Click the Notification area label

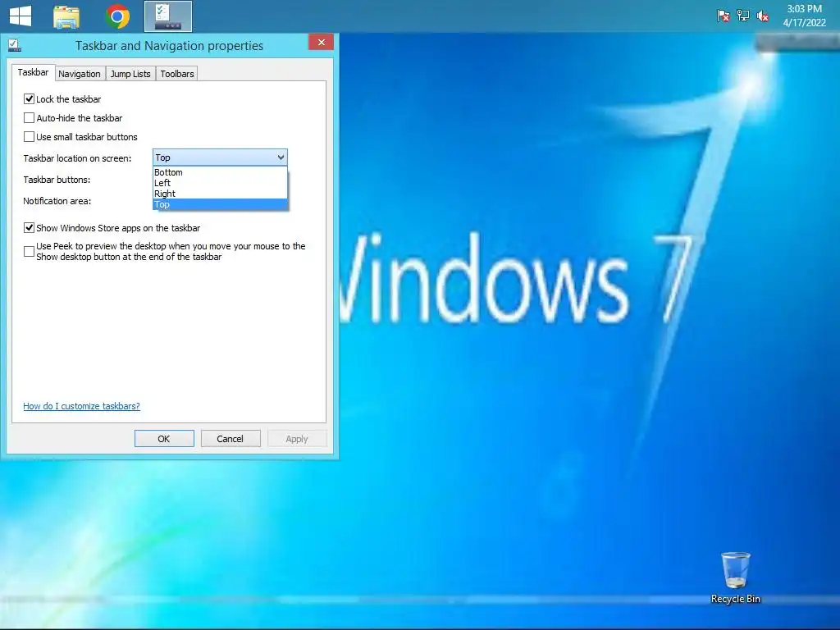click(x=57, y=201)
